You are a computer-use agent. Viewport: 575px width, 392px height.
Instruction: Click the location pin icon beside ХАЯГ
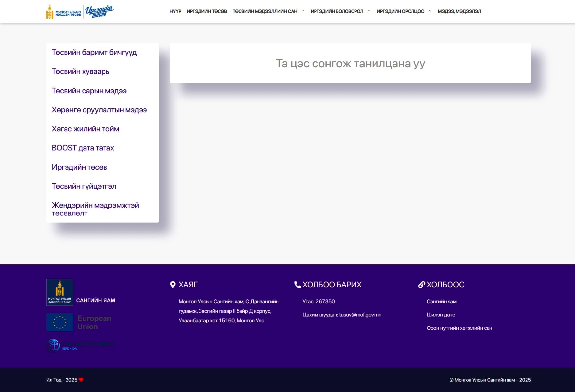[x=173, y=285]
